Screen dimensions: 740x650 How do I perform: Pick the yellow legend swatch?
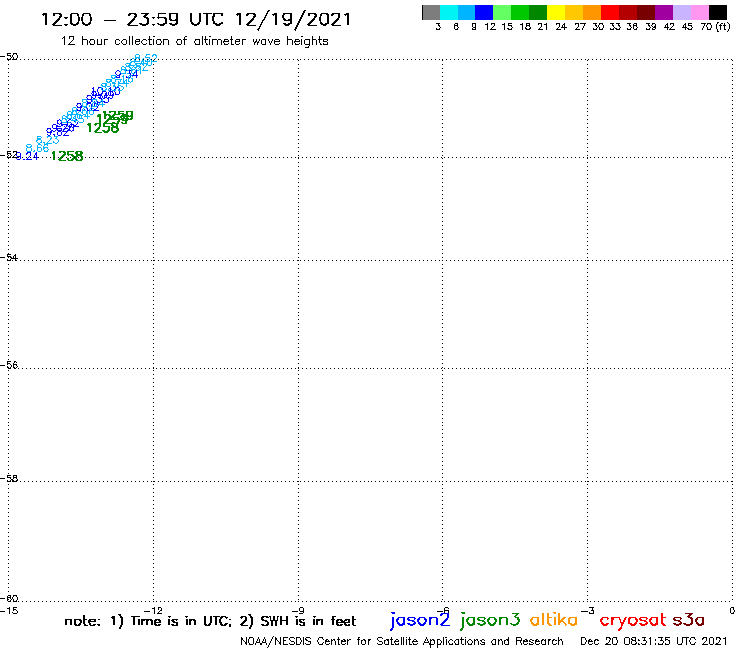coord(556,12)
